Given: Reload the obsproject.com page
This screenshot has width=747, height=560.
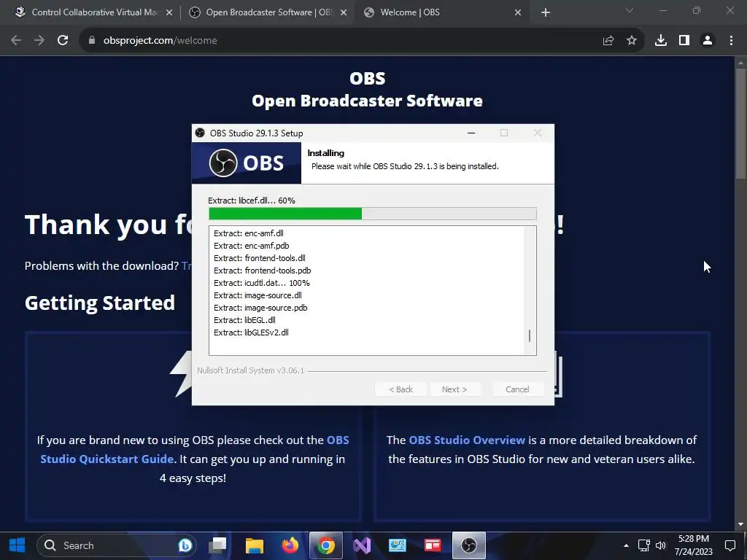Looking at the screenshot, I should coord(63,41).
